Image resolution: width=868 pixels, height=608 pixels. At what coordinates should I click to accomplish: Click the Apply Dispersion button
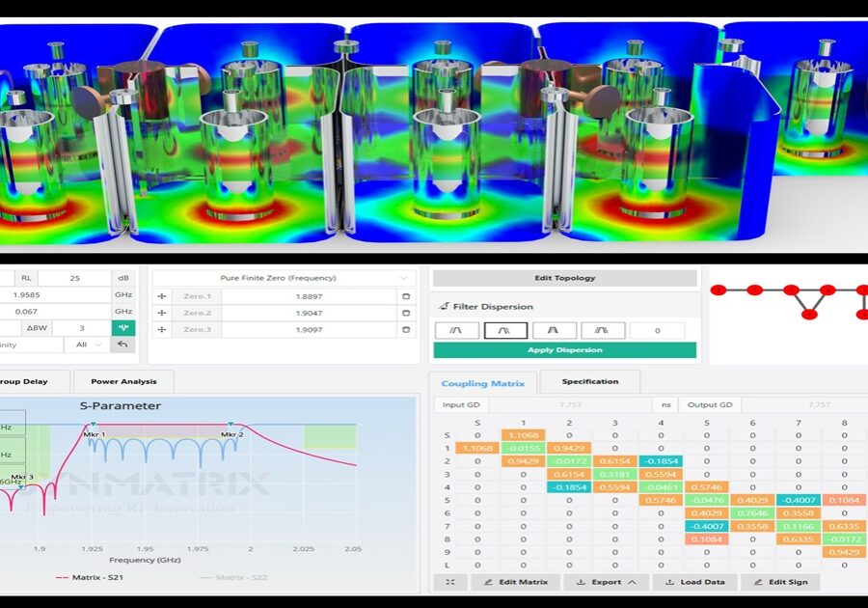pyautogui.click(x=564, y=349)
